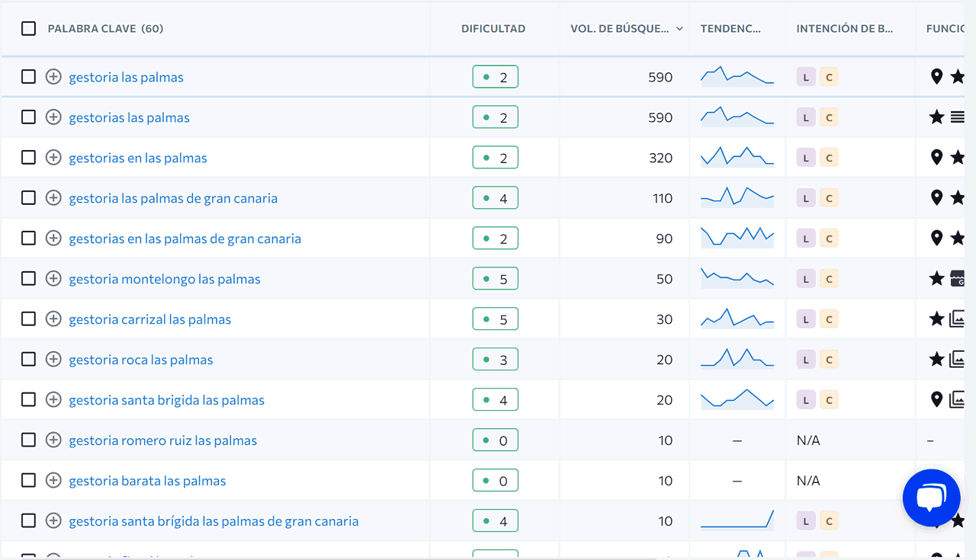This screenshot has width=976, height=560.
Task: Open the blue live chat bubble
Action: (x=931, y=498)
